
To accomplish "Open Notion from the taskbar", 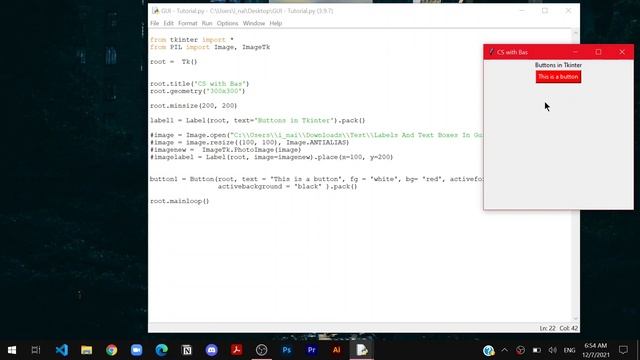I will tap(187, 350).
